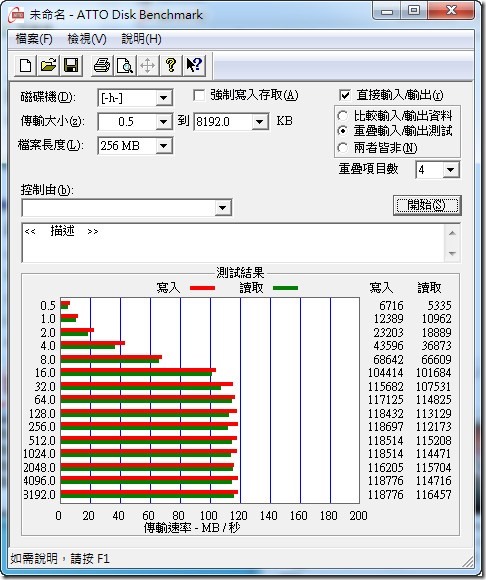Image resolution: width=486 pixels, height=580 pixels.
Task: Click status bar text 如需說明，請按 F1
Action: pos(60,558)
